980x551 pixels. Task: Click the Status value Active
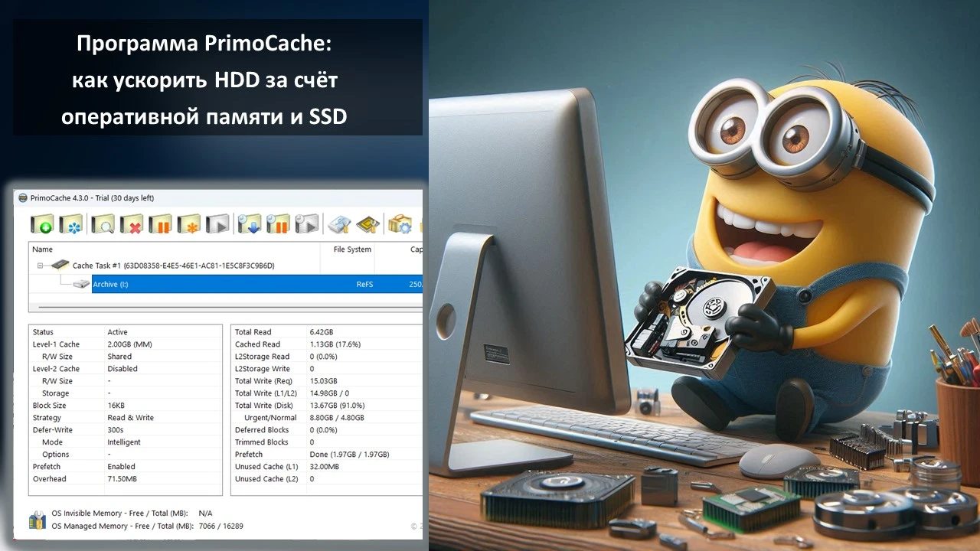pos(117,332)
